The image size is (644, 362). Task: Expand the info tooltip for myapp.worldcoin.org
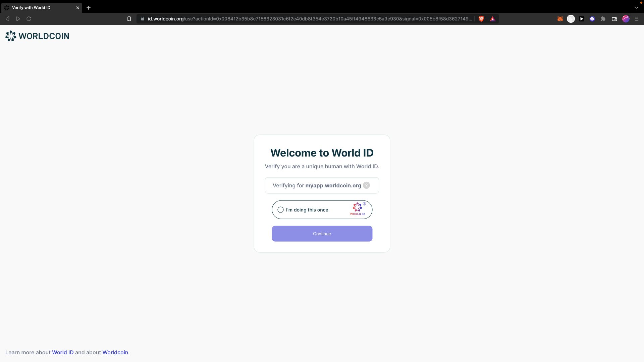pos(366,185)
